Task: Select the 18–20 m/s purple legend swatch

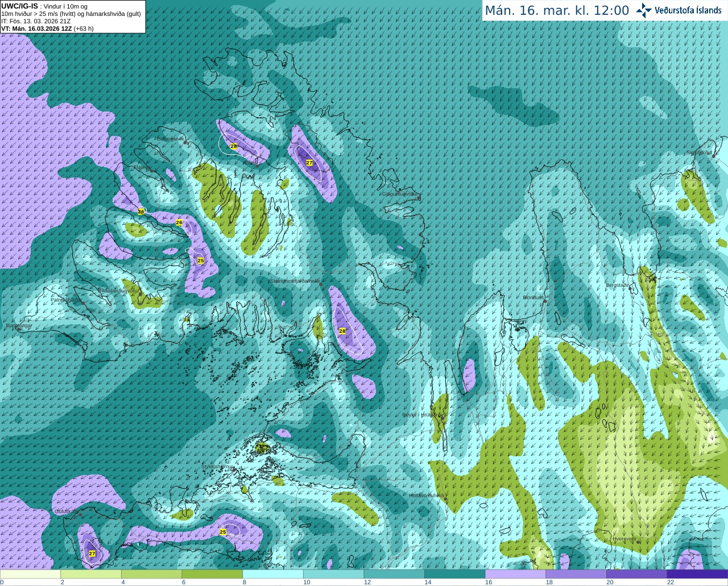Action: [576, 574]
